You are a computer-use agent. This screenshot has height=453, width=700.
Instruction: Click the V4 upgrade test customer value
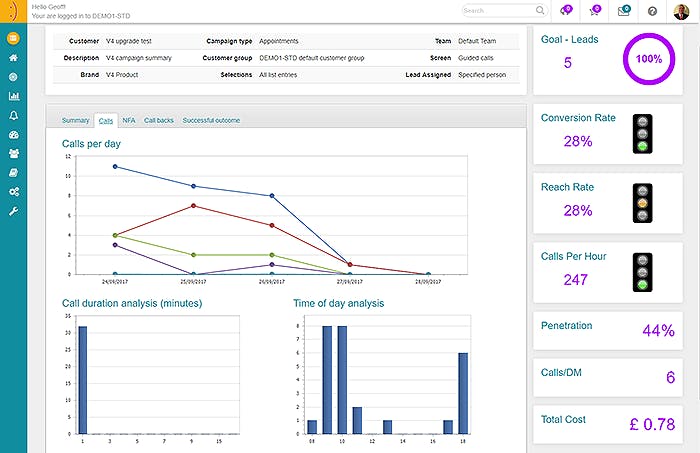[129, 41]
